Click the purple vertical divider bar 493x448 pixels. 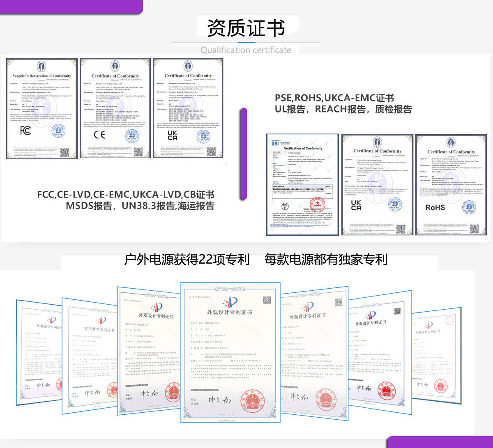tap(244, 154)
